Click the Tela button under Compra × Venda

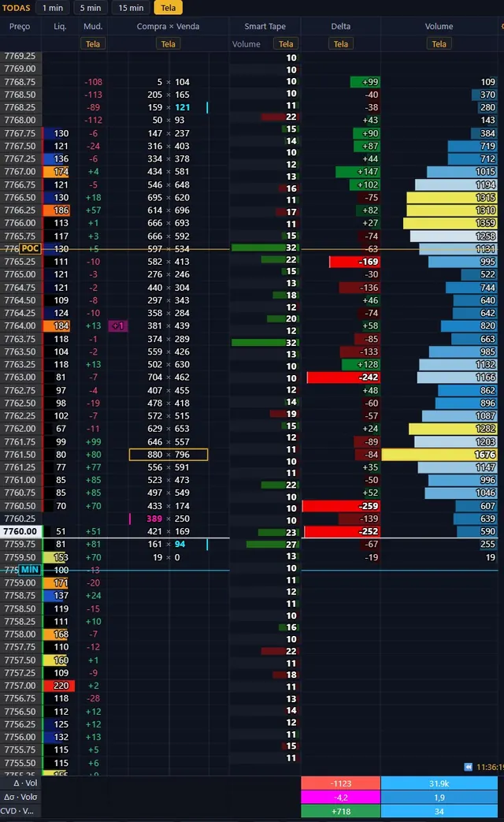tap(169, 44)
